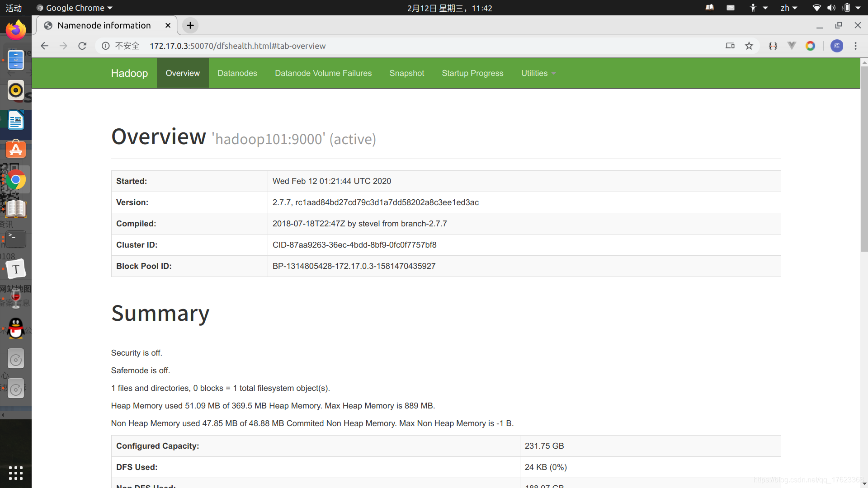Launch the Terminal from dock
The width and height of the screenshot is (868, 488).
tap(16, 239)
